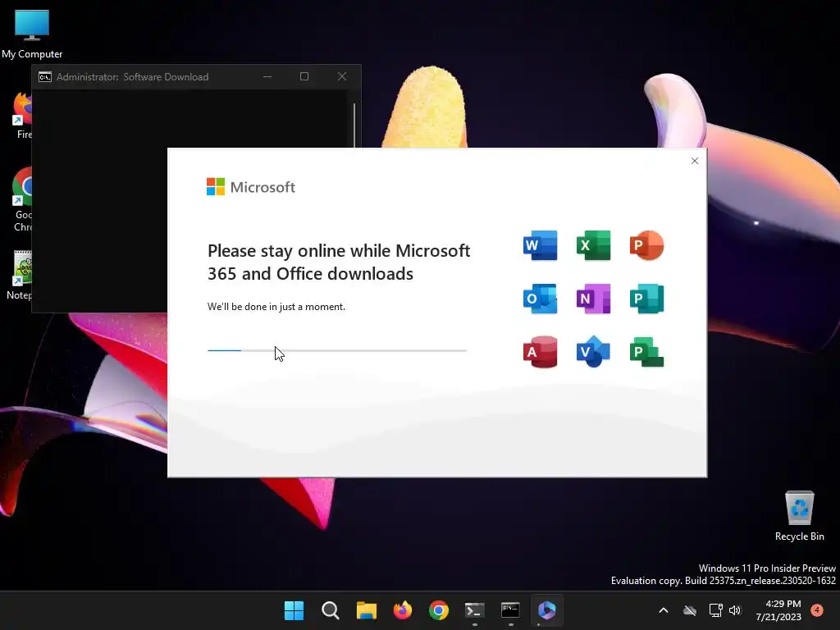Click the Outlook icon in the installer
The image size is (840, 630).
tap(540, 299)
